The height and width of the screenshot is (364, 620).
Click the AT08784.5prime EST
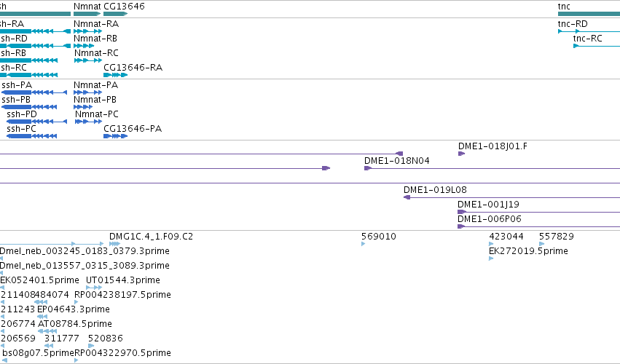(47, 332)
